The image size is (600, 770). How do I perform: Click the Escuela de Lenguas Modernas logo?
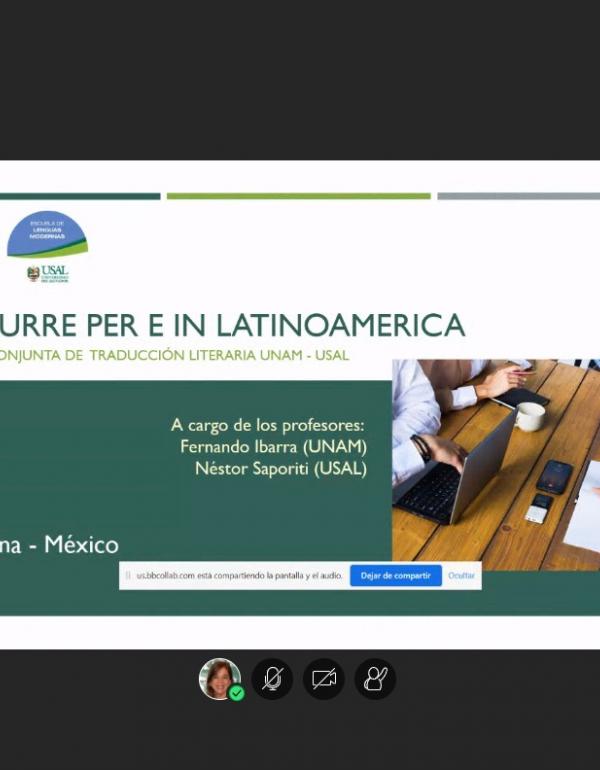pyautogui.click(x=47, y=234)
